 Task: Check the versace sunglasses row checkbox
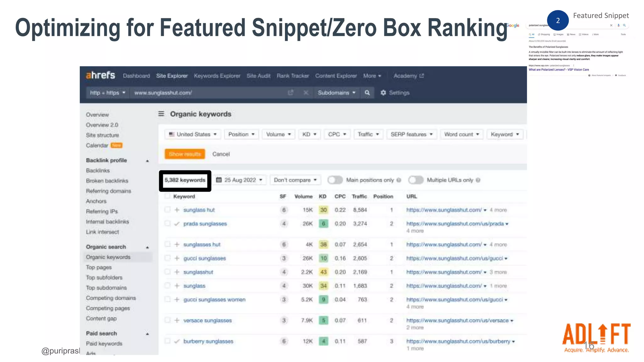pyautogui.click(x=167, y=320)
